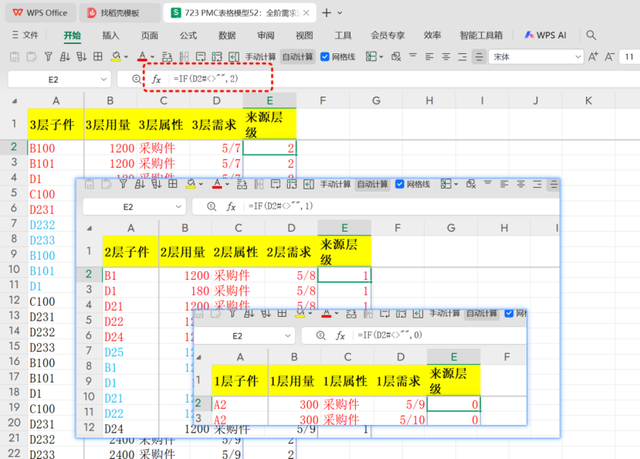Open the main Name Box E2 dropdown arrow

[x=103, y=80]
